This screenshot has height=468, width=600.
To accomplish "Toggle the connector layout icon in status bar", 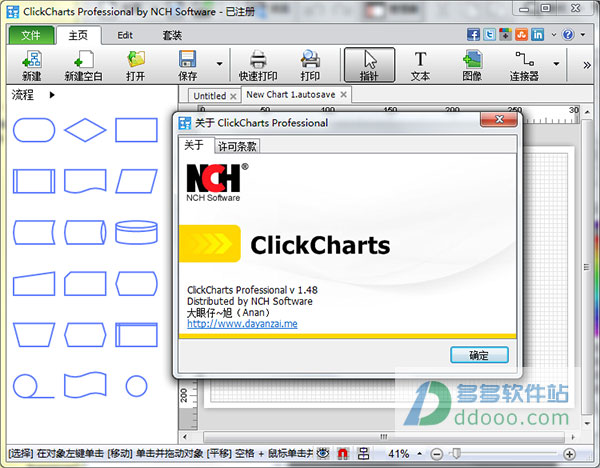I will 363,453.
